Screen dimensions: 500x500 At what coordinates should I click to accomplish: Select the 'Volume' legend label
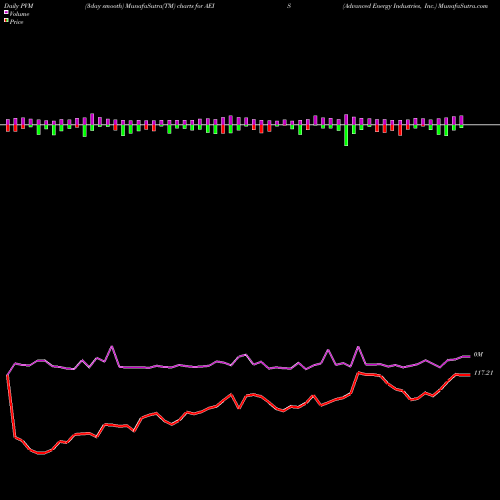point(19,14)
